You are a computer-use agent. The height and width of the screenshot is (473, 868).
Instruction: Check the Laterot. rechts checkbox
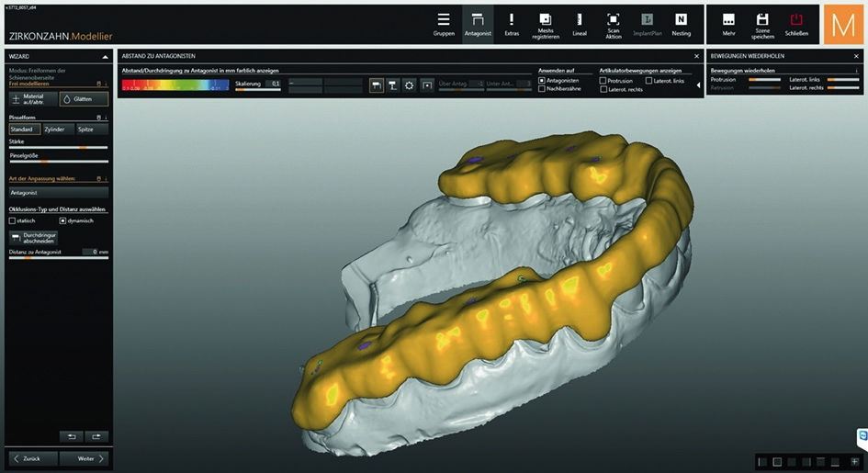pyautogui.click(x=603, y=90)
